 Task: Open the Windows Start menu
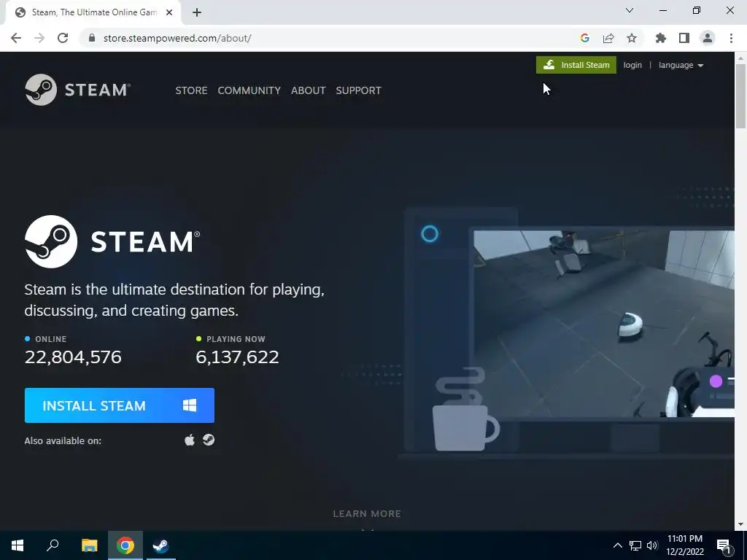pyautogui.click(x=18, y=545)
